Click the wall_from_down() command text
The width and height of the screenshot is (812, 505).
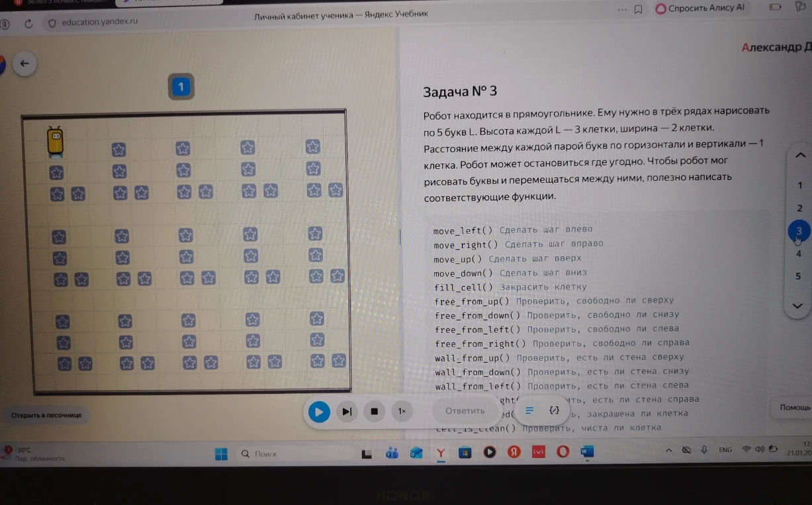coord(478,372)
